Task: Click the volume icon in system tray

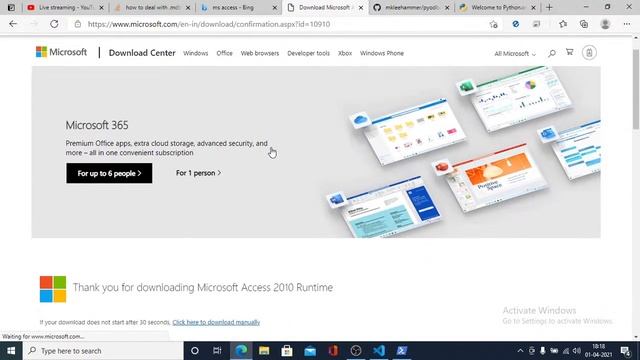Action: point(576,351)
